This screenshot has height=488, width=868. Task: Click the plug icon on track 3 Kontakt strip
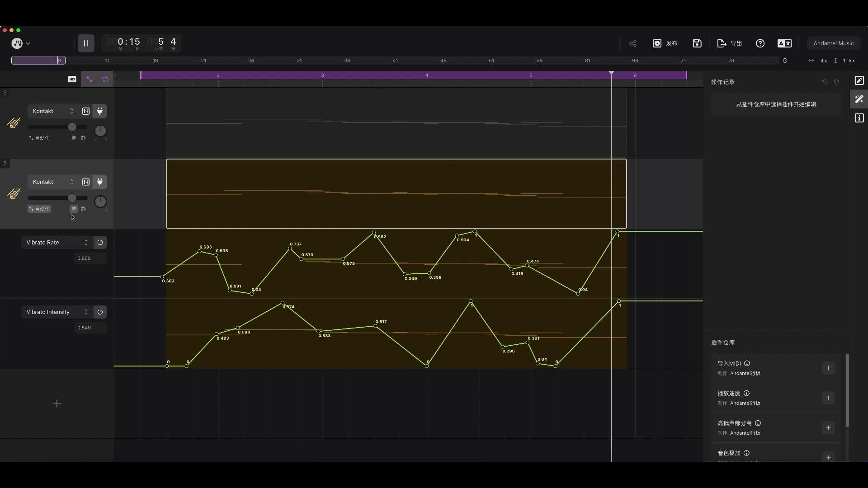[100, 111]
